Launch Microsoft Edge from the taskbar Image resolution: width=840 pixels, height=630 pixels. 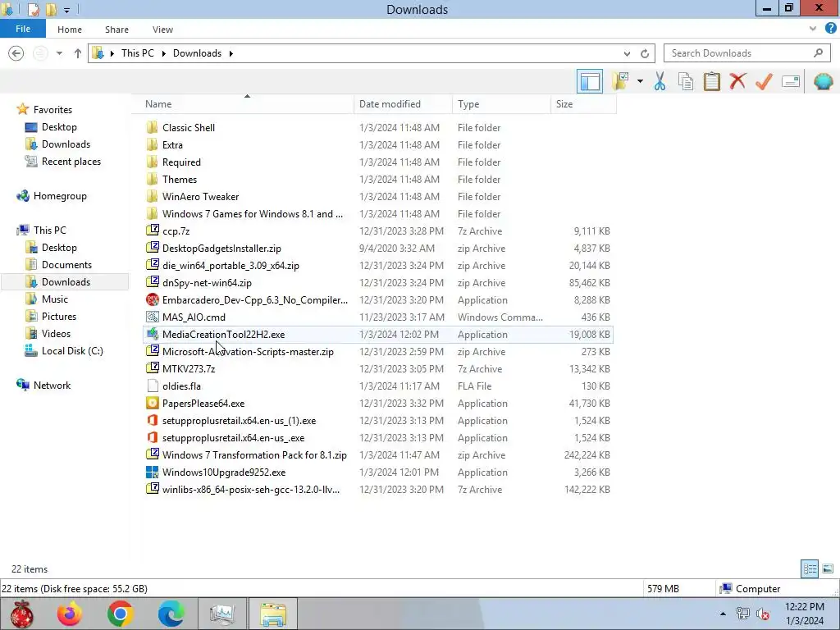click(171, 614)
